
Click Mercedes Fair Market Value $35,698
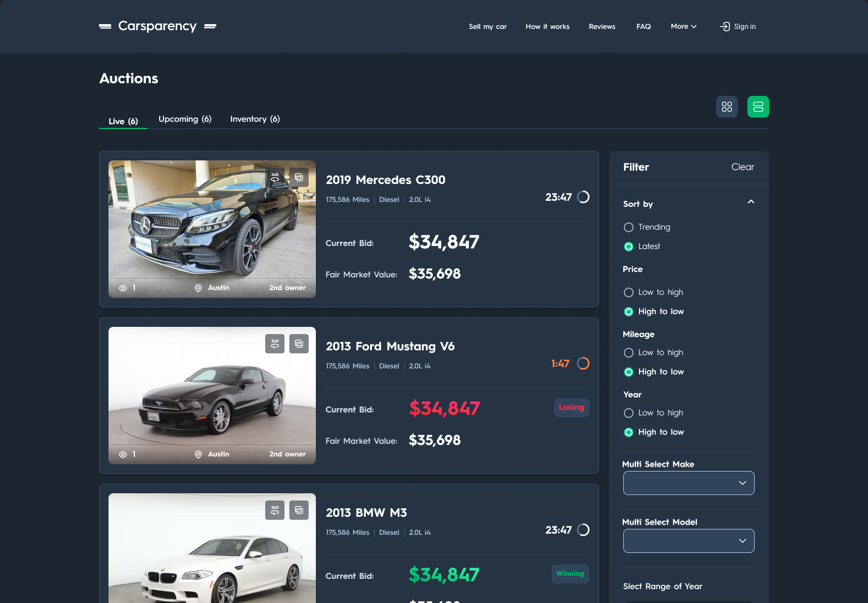tap(435, 274)
